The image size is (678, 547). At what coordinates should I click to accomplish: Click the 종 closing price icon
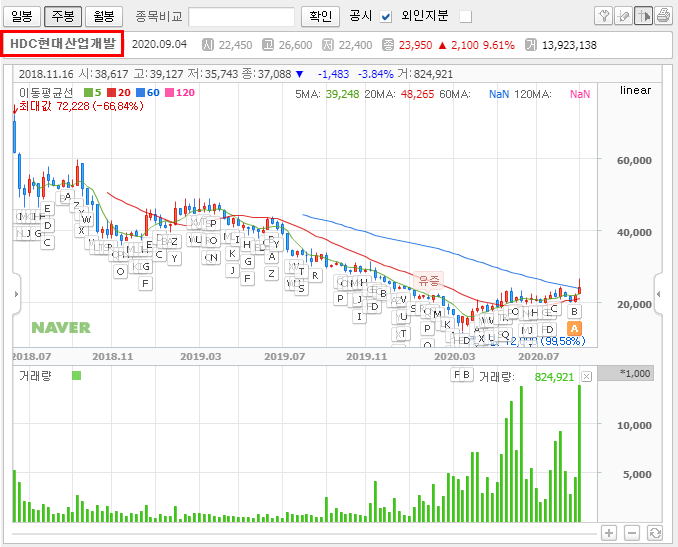(x=388, y=45)
